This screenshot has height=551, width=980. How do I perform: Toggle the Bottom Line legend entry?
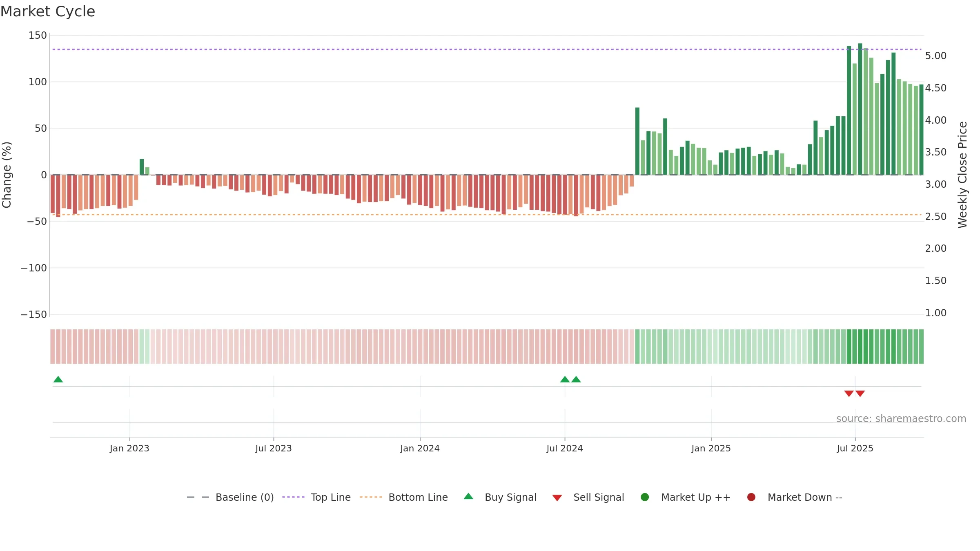pos(404,497)
